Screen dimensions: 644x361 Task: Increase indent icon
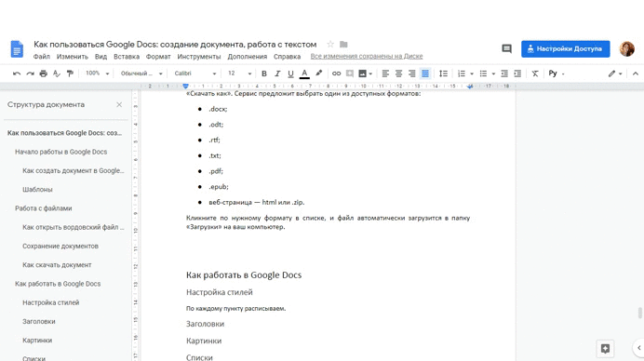[x=517, y=74]
